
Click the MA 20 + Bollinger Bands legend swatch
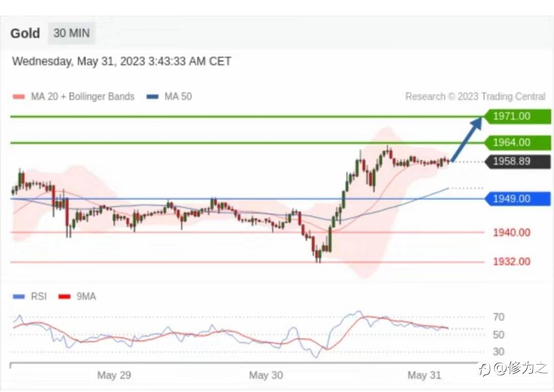[19, 97]
